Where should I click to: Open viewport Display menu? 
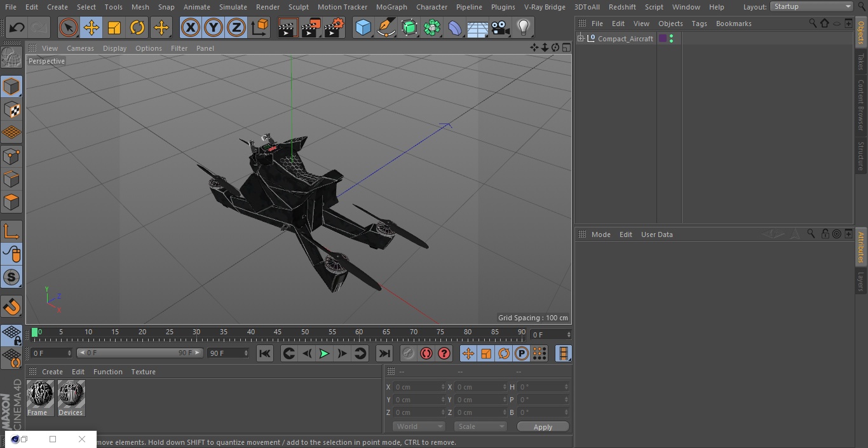(x=114, y=48)
